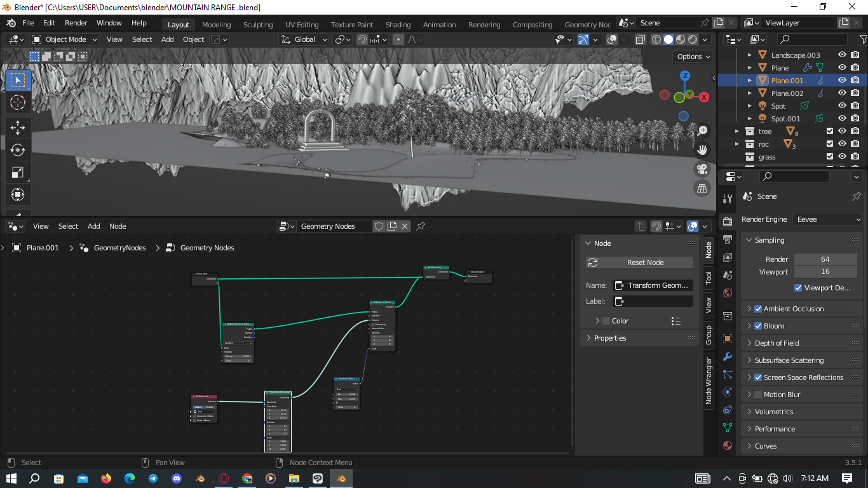This screenshot has height=488, width=868.
Task: Open the Particles properties tab
Action: tap(728, 375)
